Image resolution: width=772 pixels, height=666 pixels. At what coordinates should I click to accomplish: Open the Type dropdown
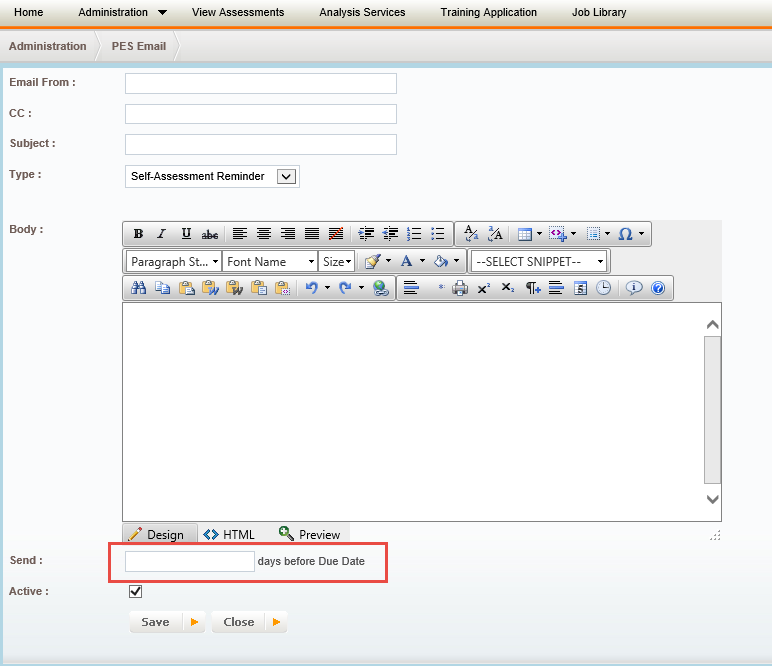(x=285, y=176)
